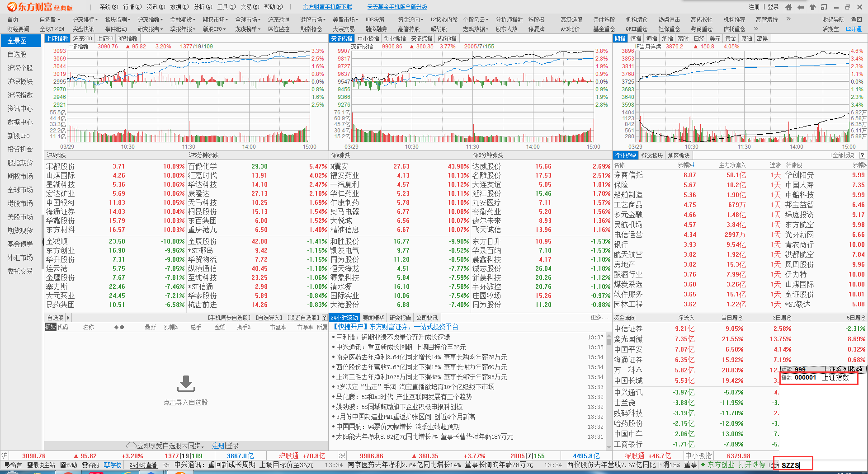Image resolution: width=868 pixels, height=474 pixels.
Task: Click 中信证券 in the 资金流向 list
Action: [628, 329]
